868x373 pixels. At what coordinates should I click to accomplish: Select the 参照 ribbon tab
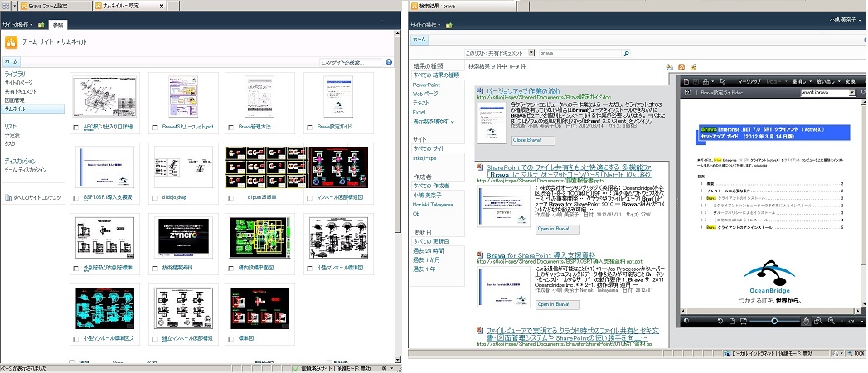point(58,25)
